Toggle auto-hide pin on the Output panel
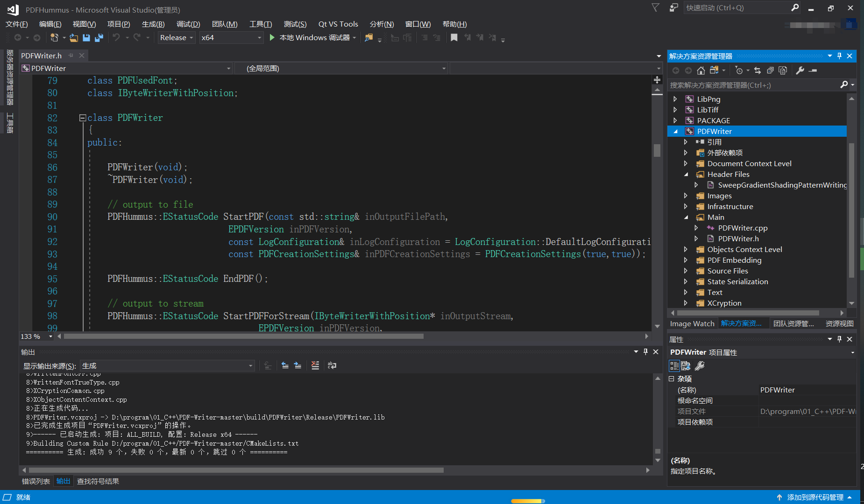Image resolution: width=864 pixels, height=504 pixels. point(645,351)
